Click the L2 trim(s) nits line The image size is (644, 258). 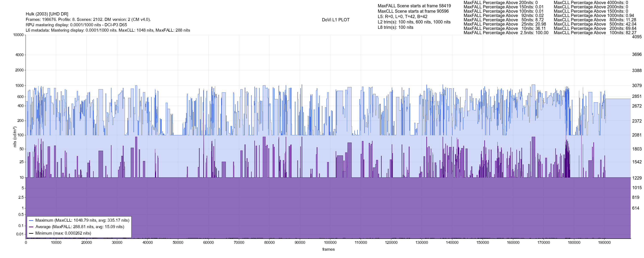[x=414, y=22]
